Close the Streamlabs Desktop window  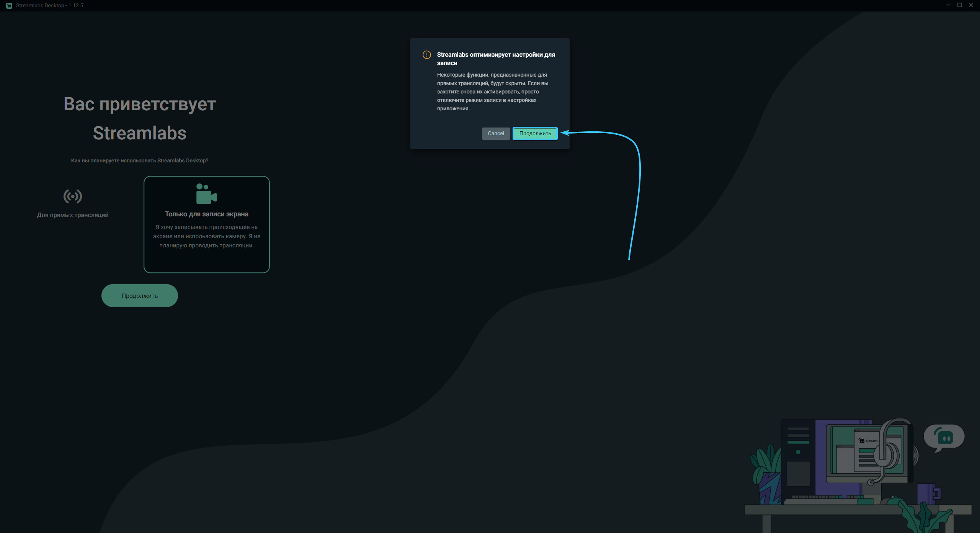(x=971, y=5)
